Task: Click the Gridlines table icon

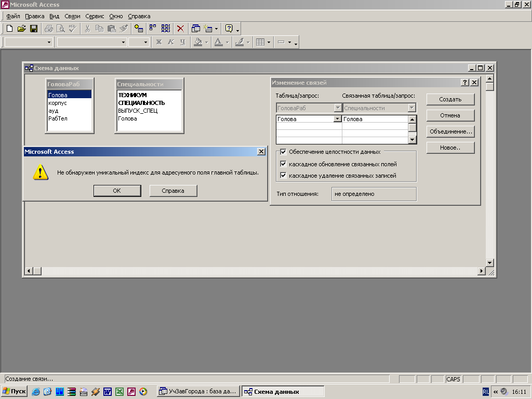Action: 260,42
